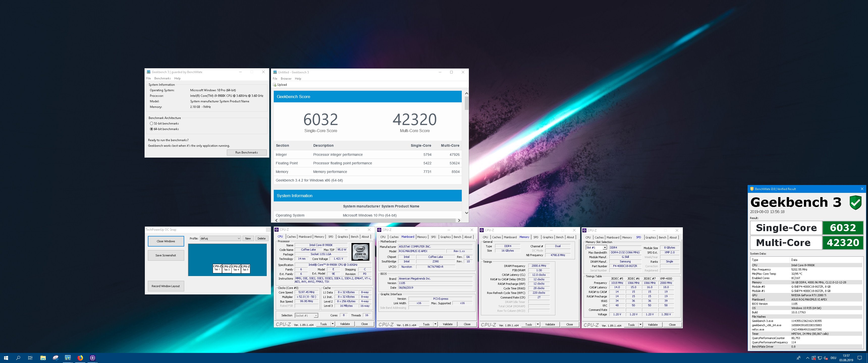The width and height of the screenshot is (868, 363).
Task: Open Socket #1 selection dropdown in CPU-Z
Action: point(306,316)
